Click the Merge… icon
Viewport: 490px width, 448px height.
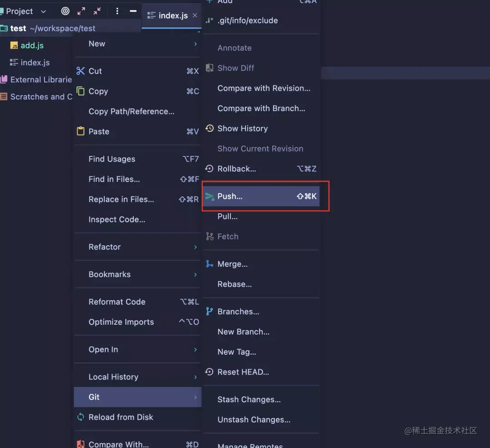pyautogui.click(x=209, y=264)
